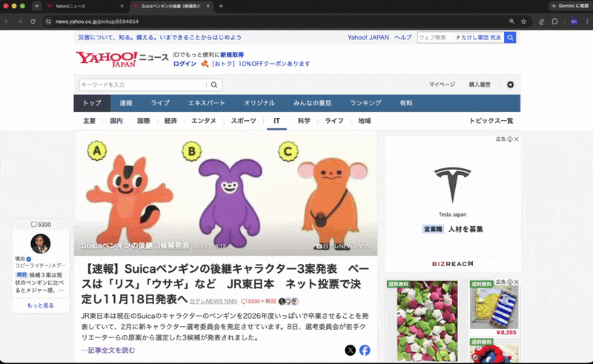Click the pen icon beside extensions
Image resolution: width=593 pixels, height=364 pixels.
coord(542,21)
